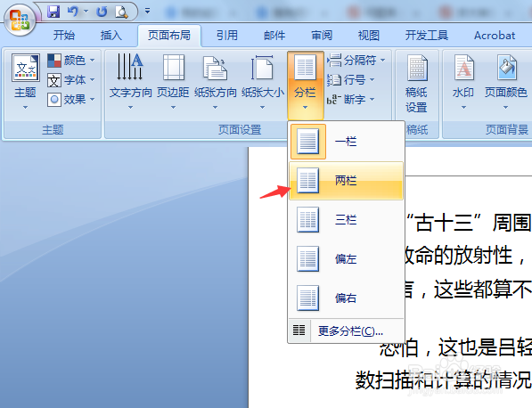
Task: Open 页边距 margins menu
Action: tap(173, 81)
